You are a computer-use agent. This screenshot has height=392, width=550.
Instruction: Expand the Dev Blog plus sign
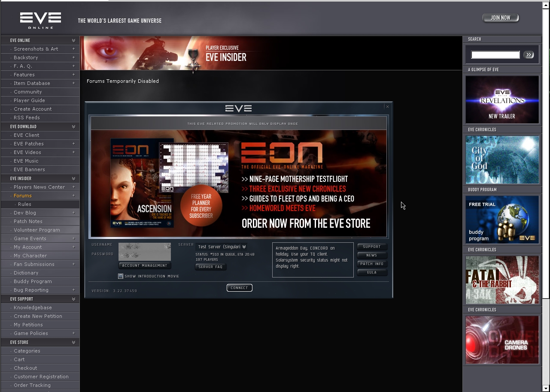[x=73, y=213]
